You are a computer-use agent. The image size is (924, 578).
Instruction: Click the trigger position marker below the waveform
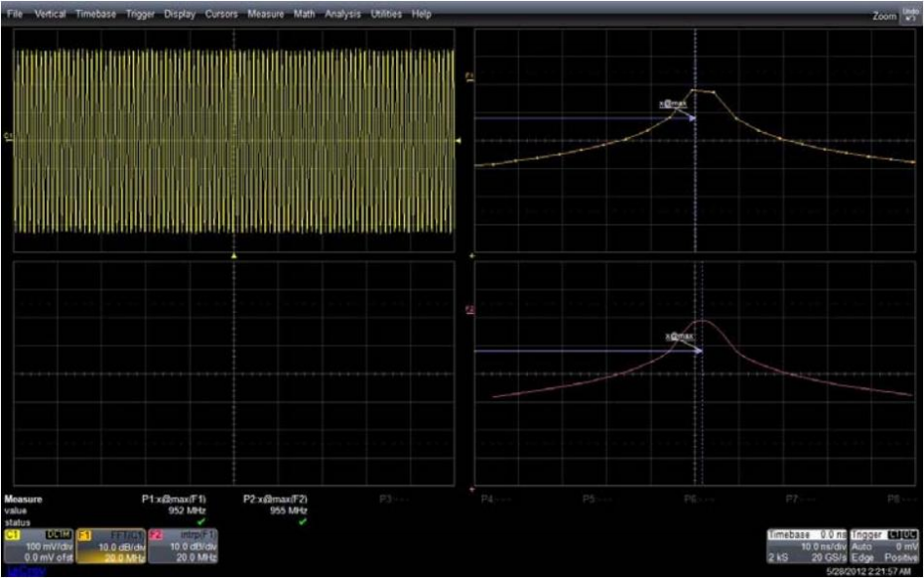[x=233, y=256]
